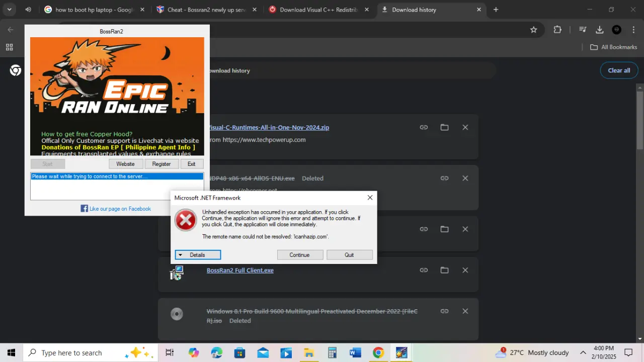Remove NDP48-x86-x64 entry from the list
Screen dimensions: 644x362
point(465,178)
